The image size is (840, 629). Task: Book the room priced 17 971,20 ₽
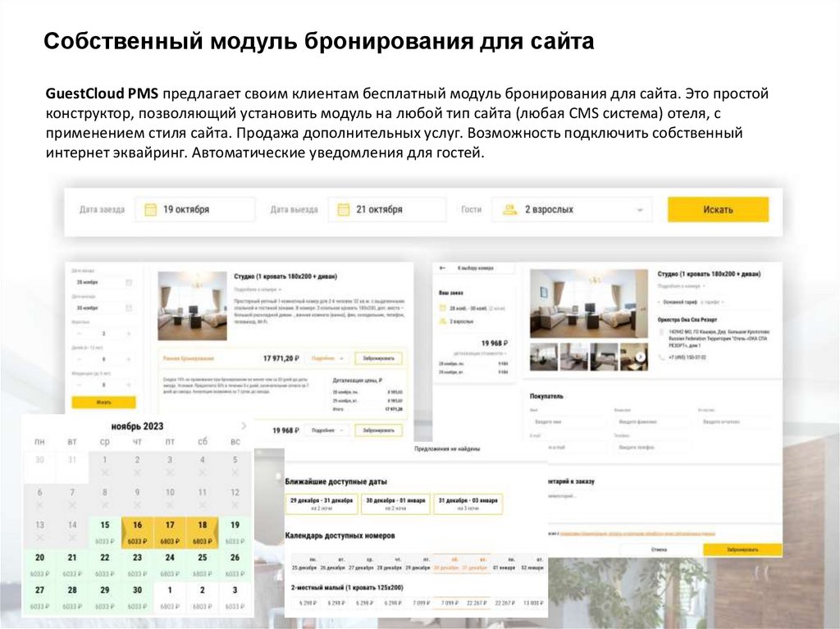[x=378, y=358]
